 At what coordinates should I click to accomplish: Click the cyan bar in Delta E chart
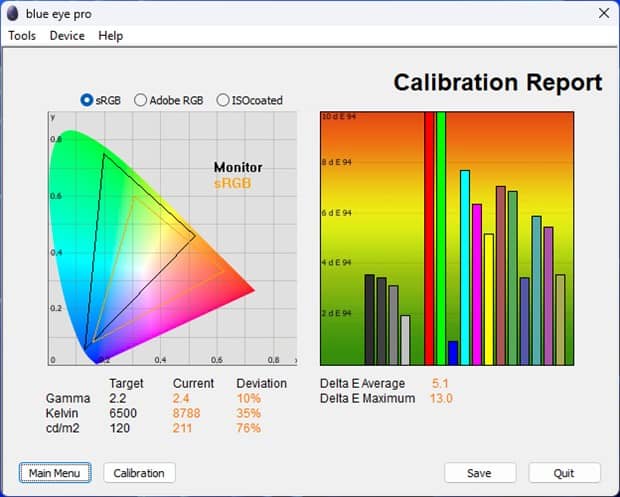click(x=465, y=267)
